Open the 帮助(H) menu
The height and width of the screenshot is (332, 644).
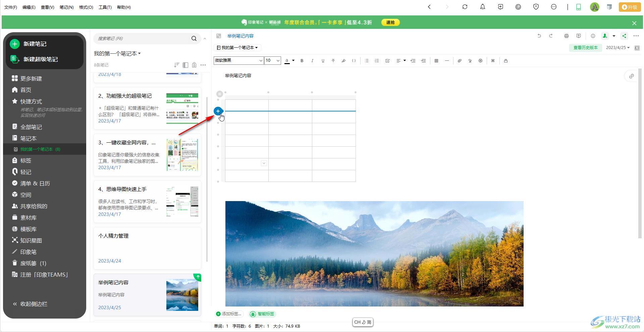point(124,7)
